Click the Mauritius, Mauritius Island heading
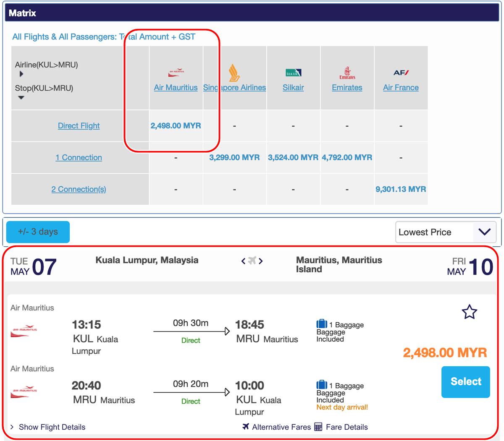 [339, 265]
